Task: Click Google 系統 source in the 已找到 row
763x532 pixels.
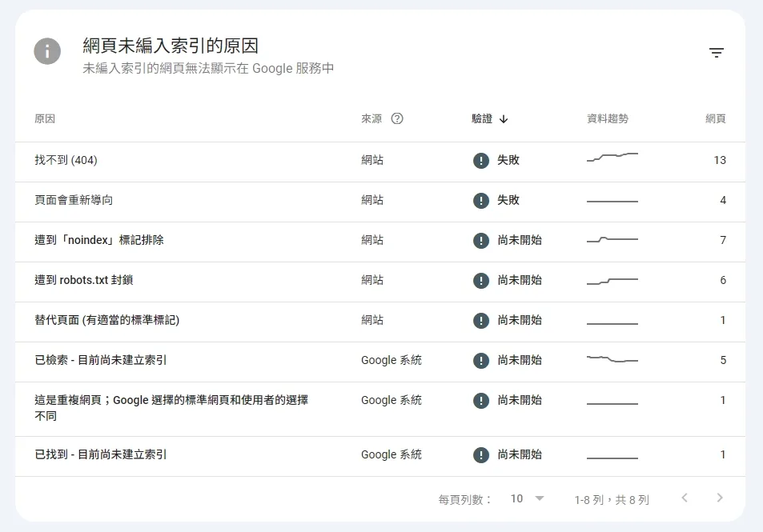Action: [392, 454]
